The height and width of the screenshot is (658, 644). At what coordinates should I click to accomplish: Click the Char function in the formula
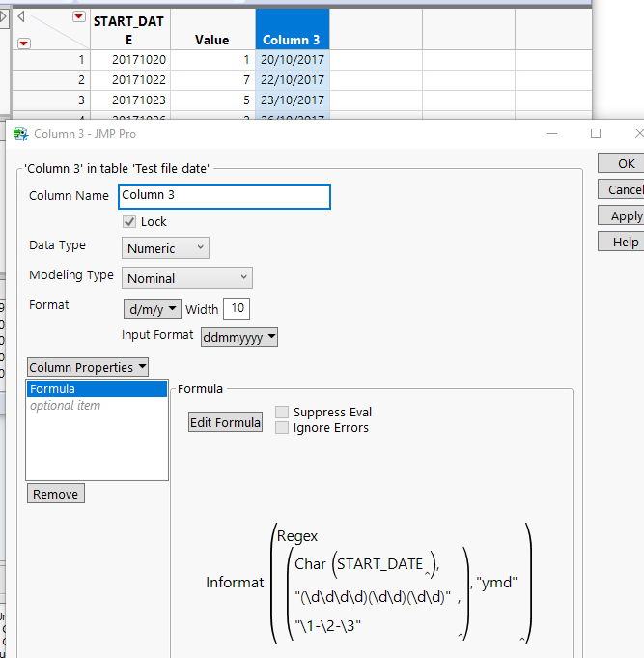click(310, 564)
